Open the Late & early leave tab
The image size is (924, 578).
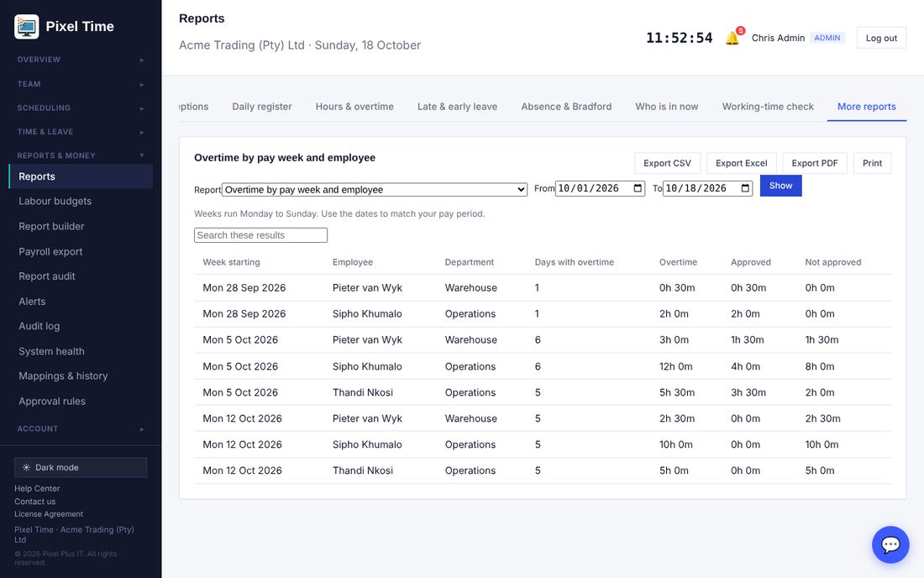click(457, 107)
